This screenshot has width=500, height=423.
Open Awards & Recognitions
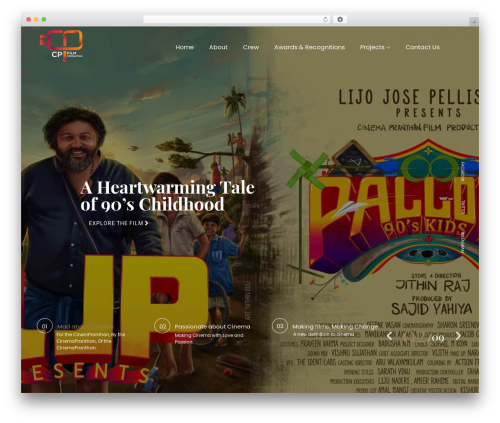[x=310, y=47]
